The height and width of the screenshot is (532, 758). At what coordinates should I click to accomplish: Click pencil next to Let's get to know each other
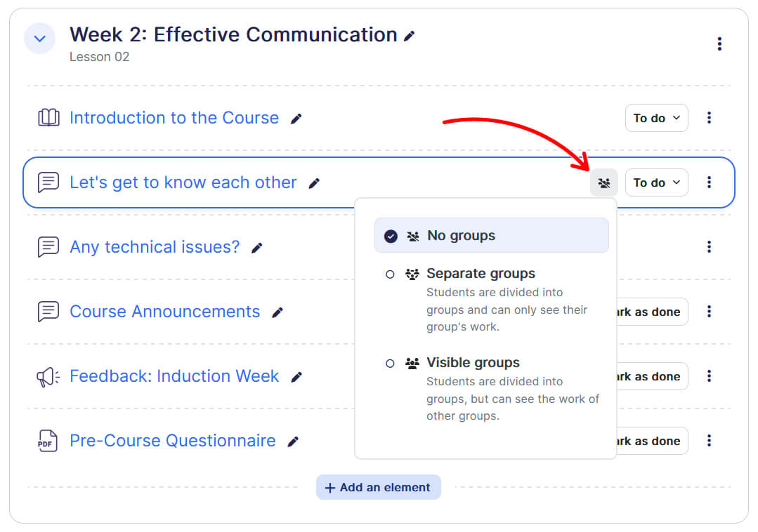pyautogui.click(x=314, y=183)
